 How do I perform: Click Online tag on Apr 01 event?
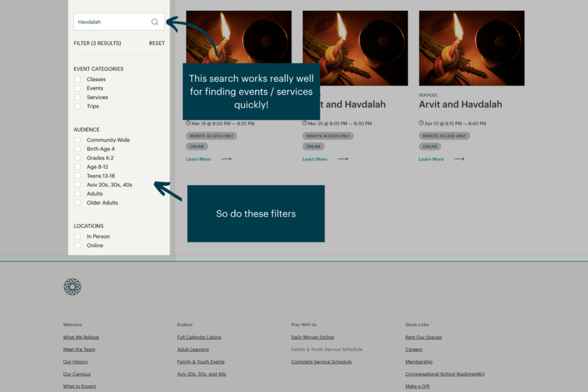429,146
